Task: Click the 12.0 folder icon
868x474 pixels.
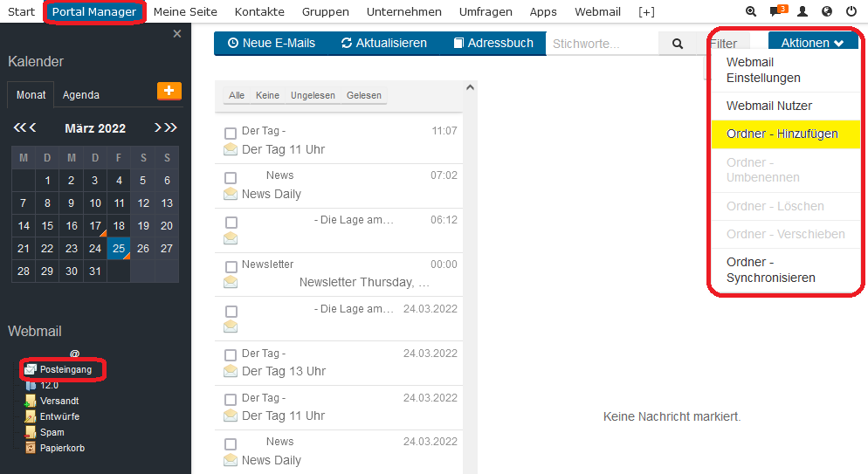Action: click(31, 385)
